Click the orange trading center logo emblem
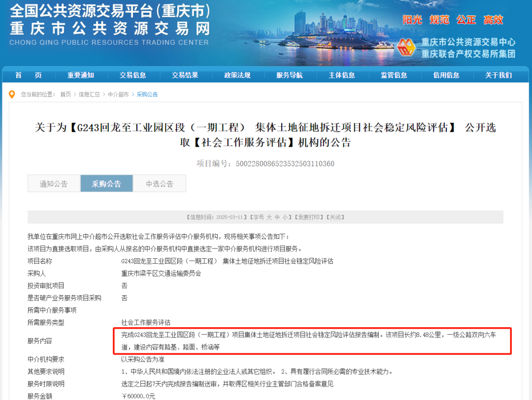 pos(406,47)
